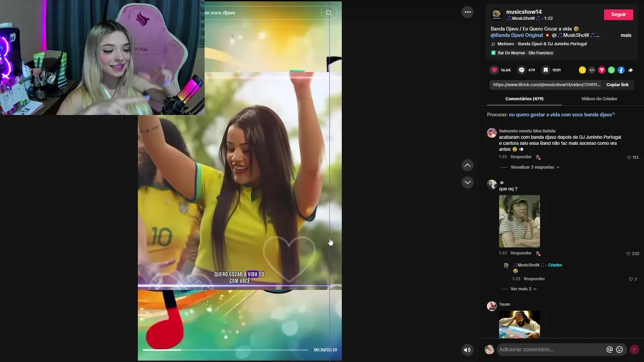Open the emoji picker in comment box
This screenshot has height=362, width=644.
click(x=619, y=349)
